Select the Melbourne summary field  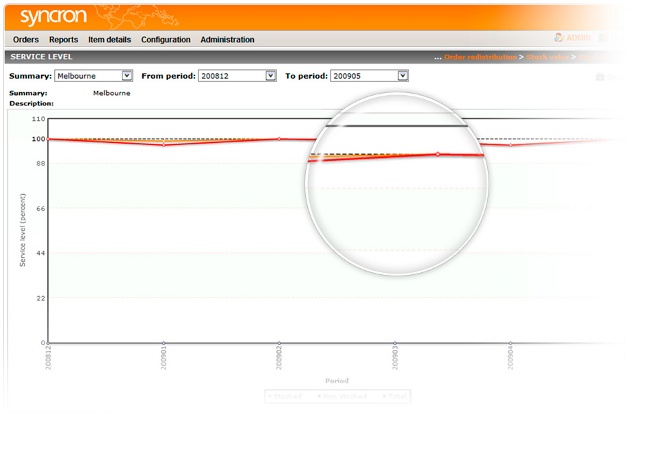pos(93,75)
